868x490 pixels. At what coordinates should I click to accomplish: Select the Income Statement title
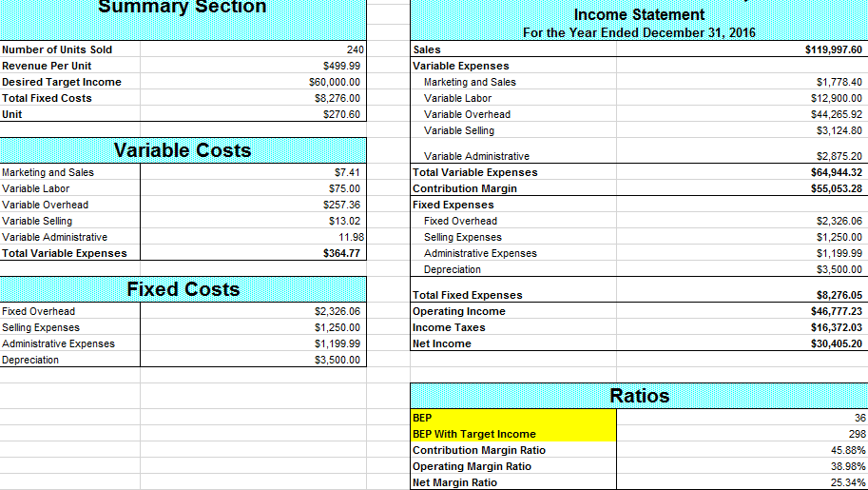tap(640, 14)
